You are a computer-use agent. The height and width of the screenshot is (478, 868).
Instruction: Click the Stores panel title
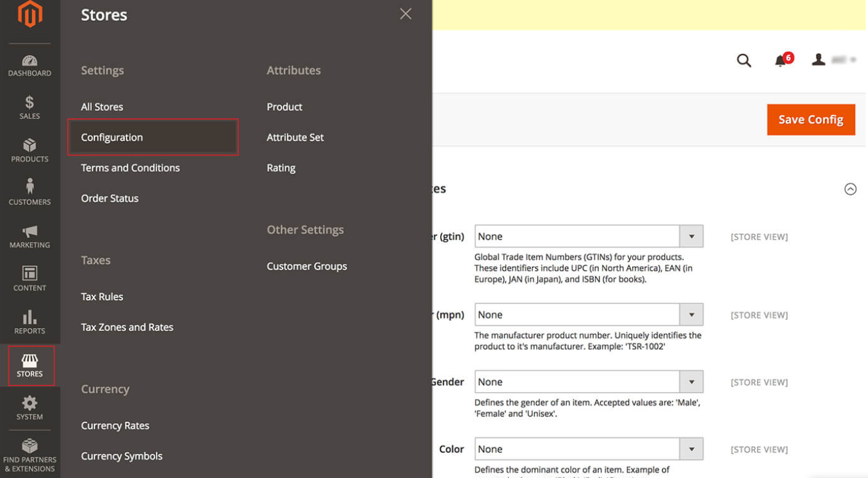pyautogui.click(x=104, y=15)
